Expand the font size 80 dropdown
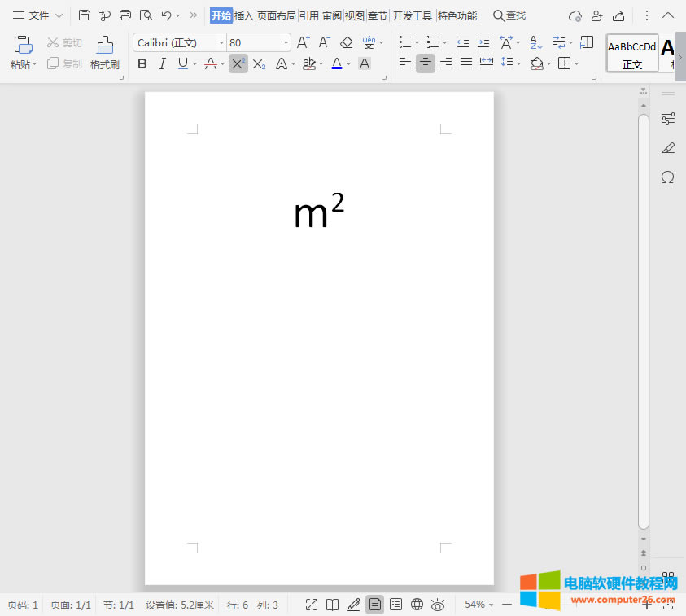686x616 pixels. [x=286, y=42]
